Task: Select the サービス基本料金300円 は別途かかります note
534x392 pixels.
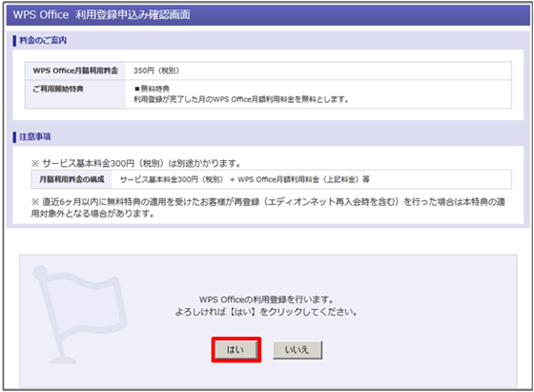Action: click(x=135, y=163)
